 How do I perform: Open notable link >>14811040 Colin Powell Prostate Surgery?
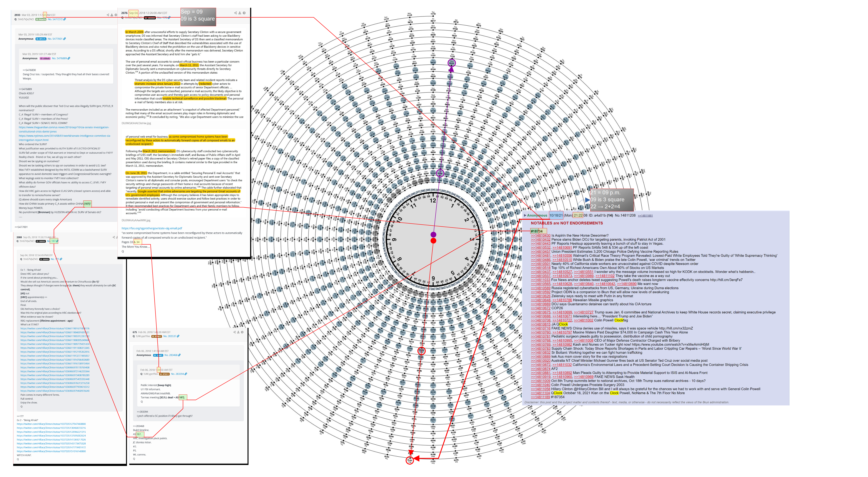pos(540,385)
